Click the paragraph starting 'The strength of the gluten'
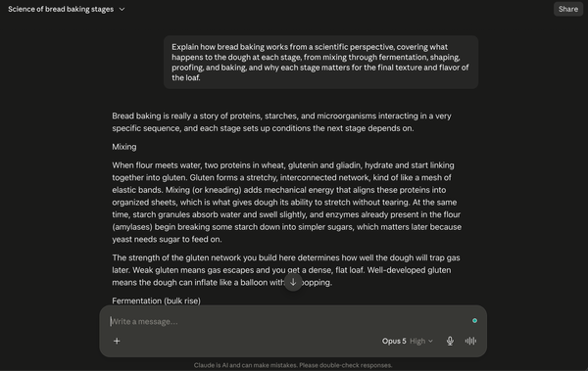 (286, 270)
